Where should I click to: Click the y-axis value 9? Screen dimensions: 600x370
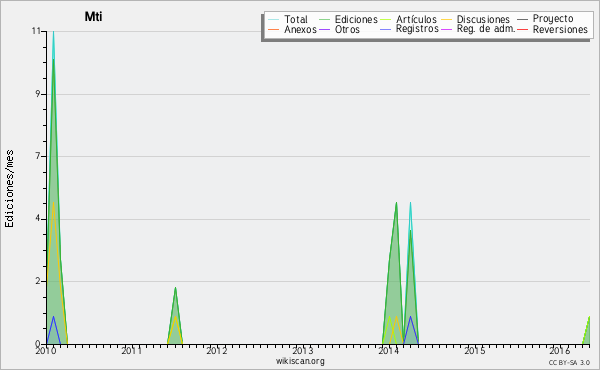(38, 94)
